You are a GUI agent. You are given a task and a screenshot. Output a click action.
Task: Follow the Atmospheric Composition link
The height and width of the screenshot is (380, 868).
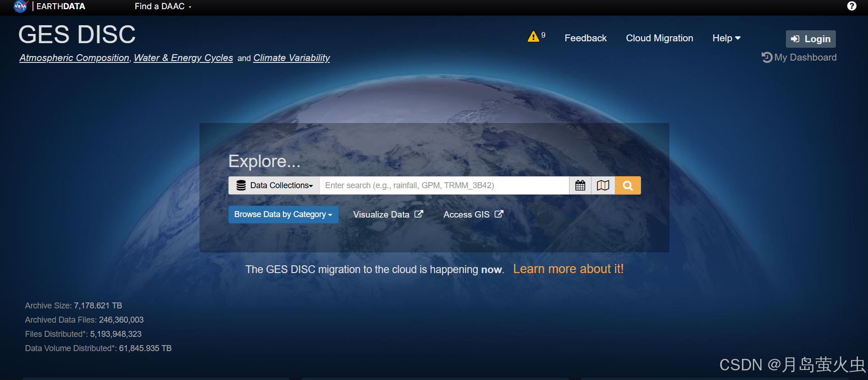[x=74, y=58]
